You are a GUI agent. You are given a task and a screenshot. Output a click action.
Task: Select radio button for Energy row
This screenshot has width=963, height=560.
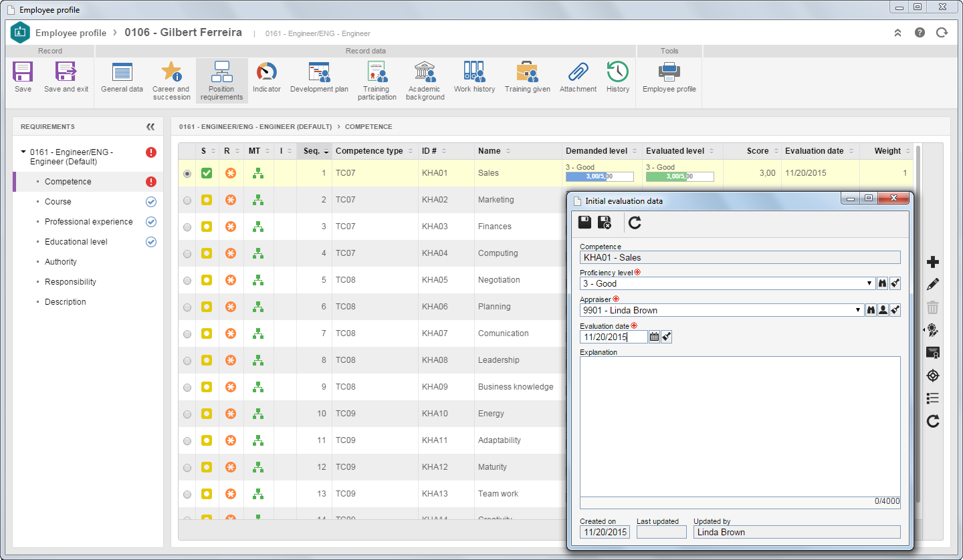(x=187, y=414)
